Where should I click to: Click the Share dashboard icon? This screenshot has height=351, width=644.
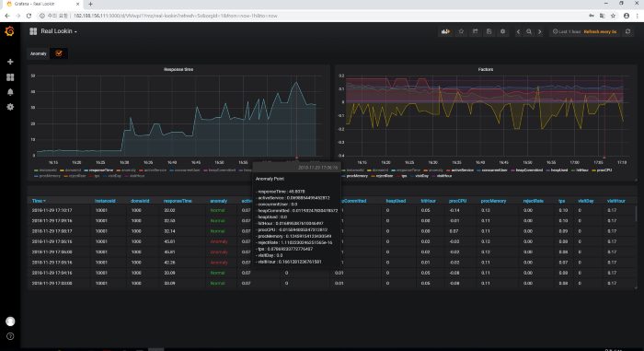coord(476,31)
